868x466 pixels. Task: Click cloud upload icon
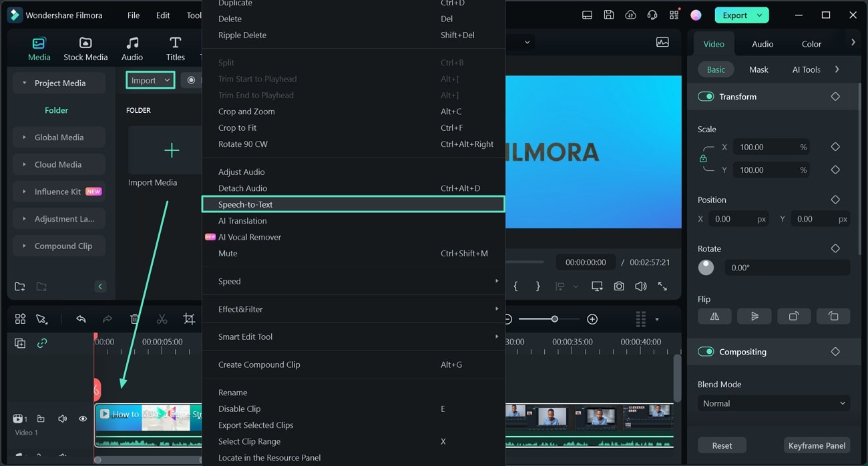point(630,15)
